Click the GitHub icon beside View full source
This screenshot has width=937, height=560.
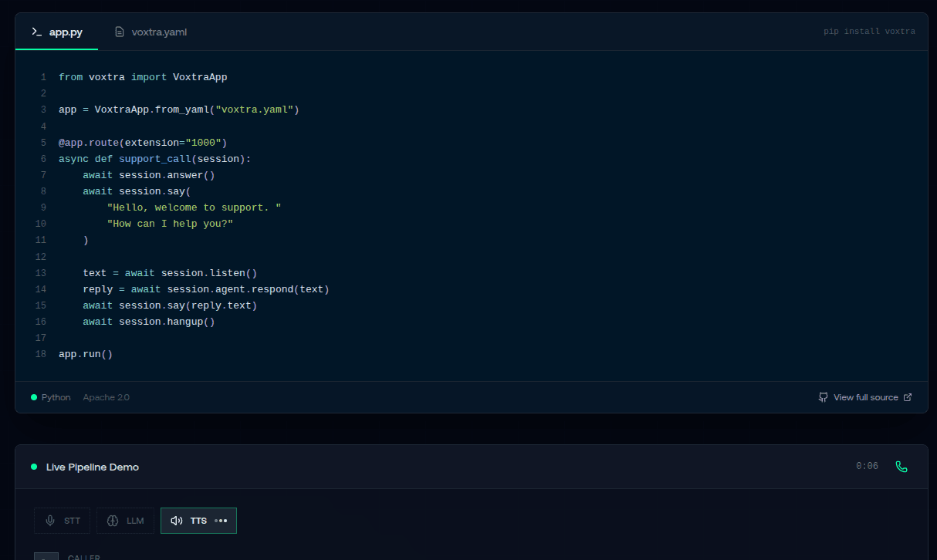[x=824, y=397]
